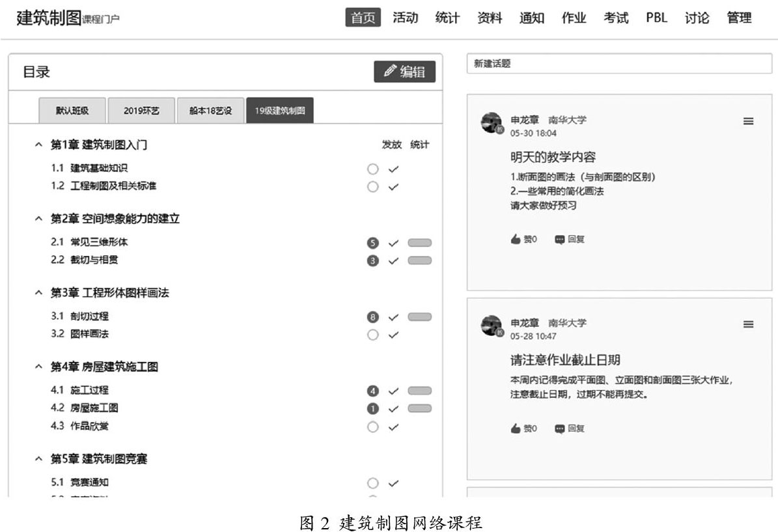Open 统计 in the top navigation
This screenshot has width=778, height=532.
click(x=447, y=18)
